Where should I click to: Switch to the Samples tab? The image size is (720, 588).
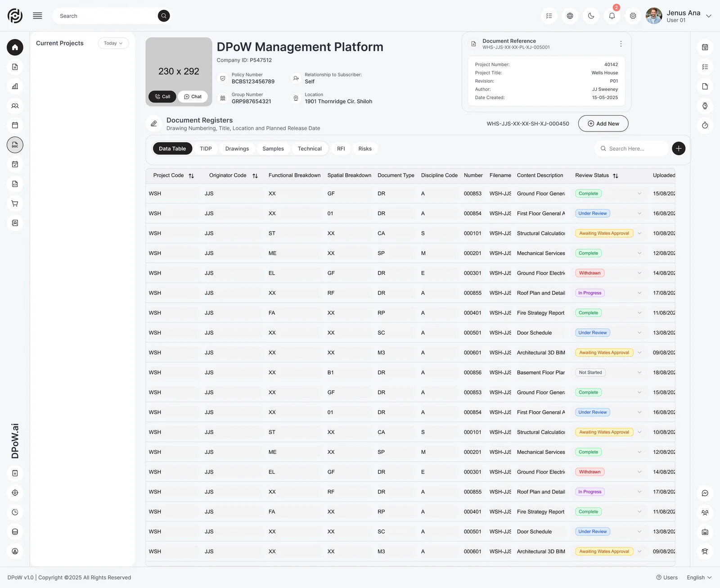click(273, 149)
